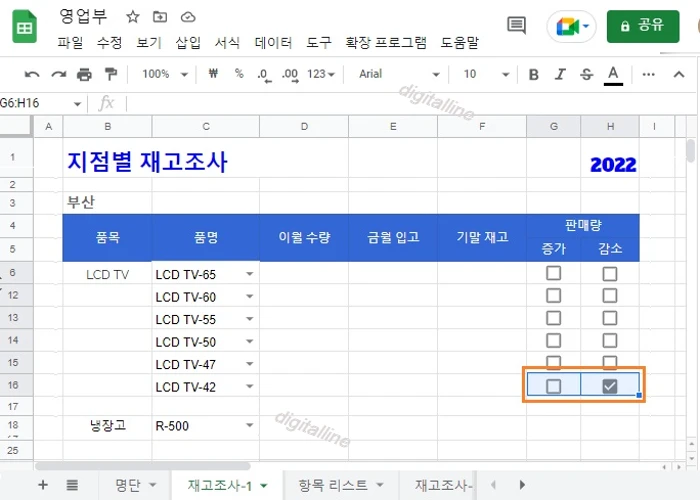This screenshot has width=700, height=500.
Task: Apply won currency format
Action: coord(213,73)
